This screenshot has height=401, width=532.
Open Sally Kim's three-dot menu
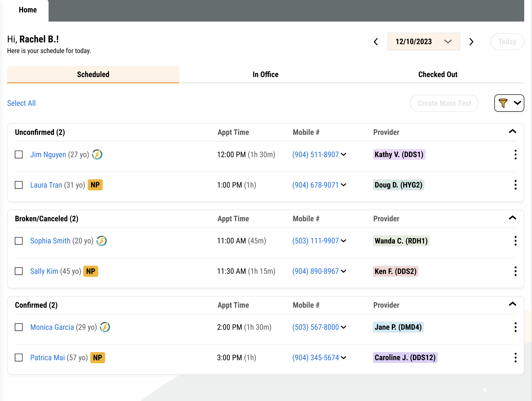tap(515, 271)
